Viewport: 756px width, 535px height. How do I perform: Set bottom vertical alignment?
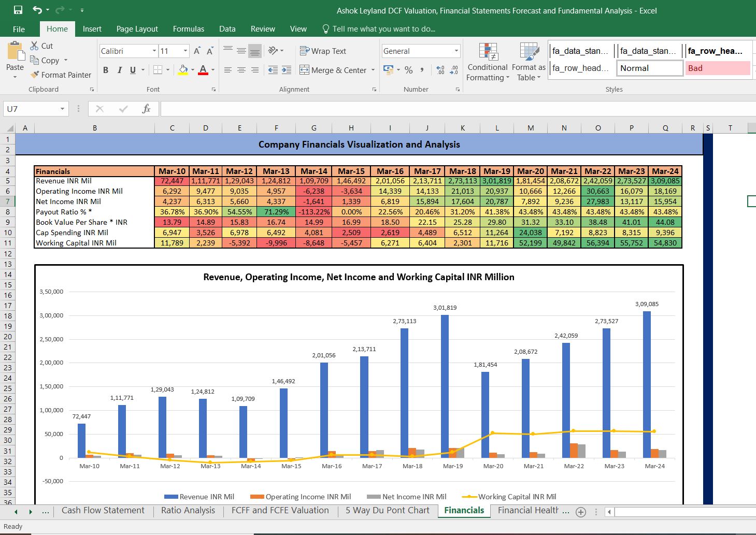click(254, 51)
